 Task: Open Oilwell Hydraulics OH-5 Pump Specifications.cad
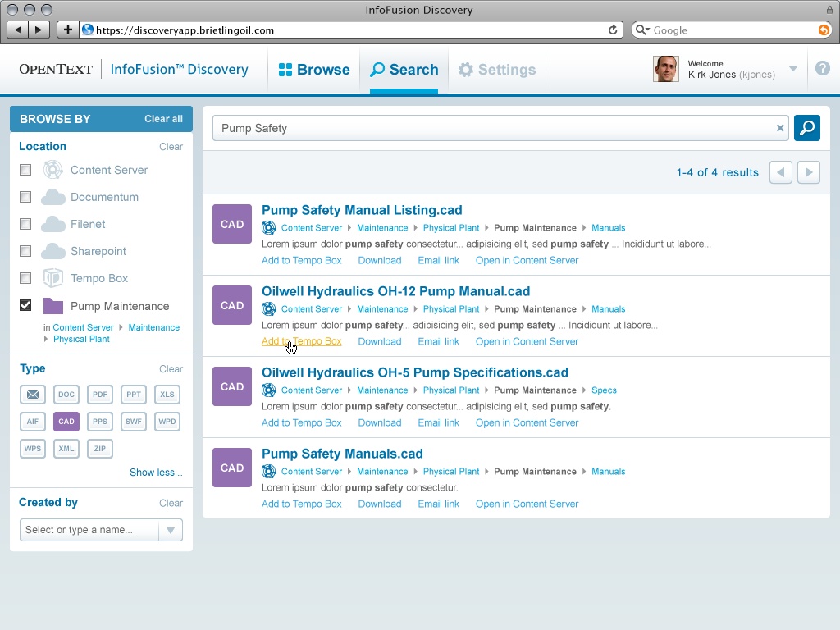414,373
